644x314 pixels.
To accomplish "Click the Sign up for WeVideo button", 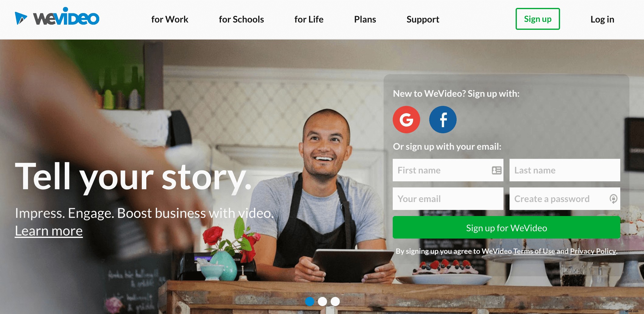I will (506, 228).
